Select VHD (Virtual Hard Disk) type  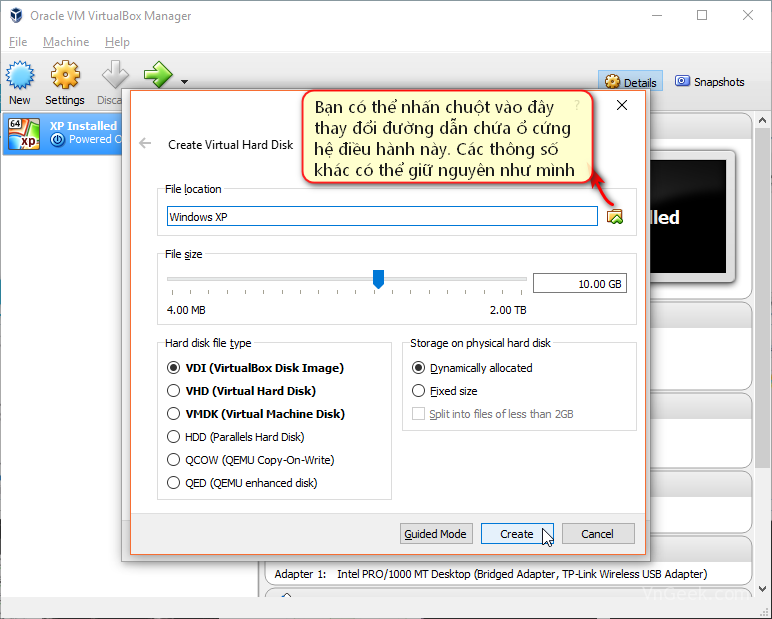(242, 391)
